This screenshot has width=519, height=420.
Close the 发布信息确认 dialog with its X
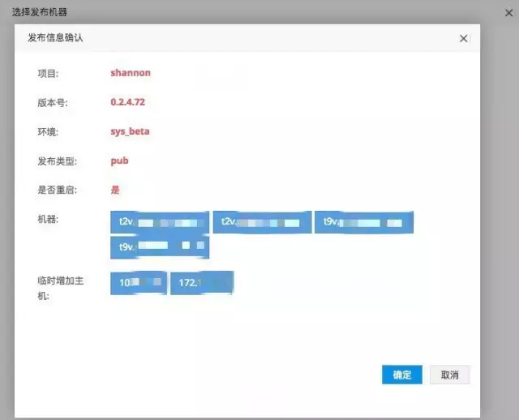[463, 38]
